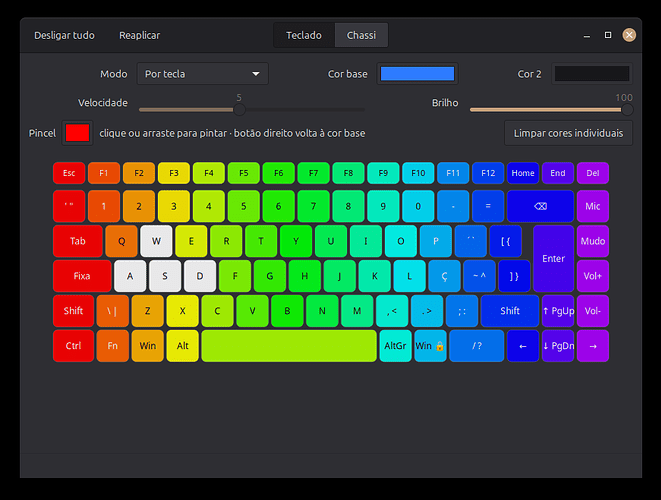Paint the white D key
Viewport: 661px width, 500px height.
tap(200, 276)
